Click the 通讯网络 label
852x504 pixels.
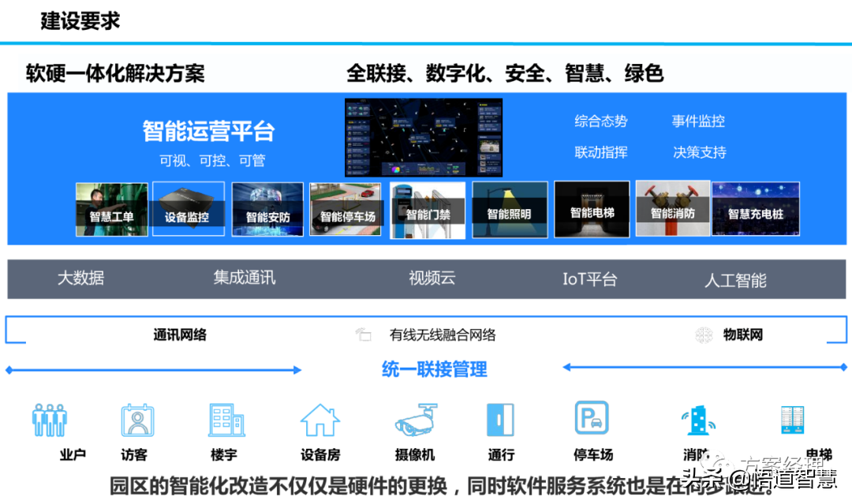180,335
